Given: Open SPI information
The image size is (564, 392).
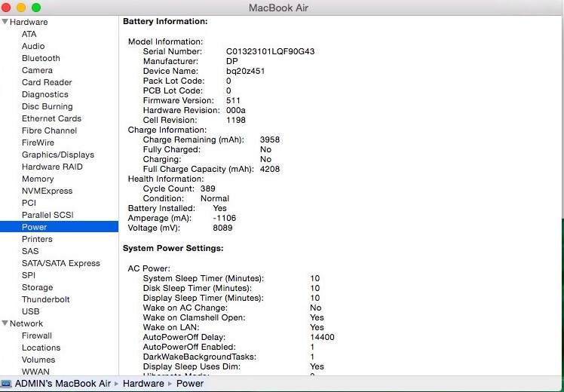Looking at the screenshot, I should click(x=29, y=275).
